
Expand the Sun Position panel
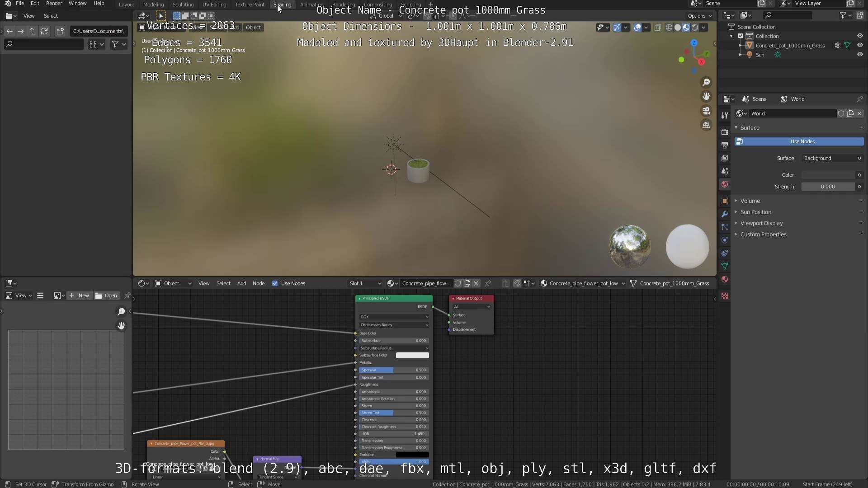click(755, 212)
